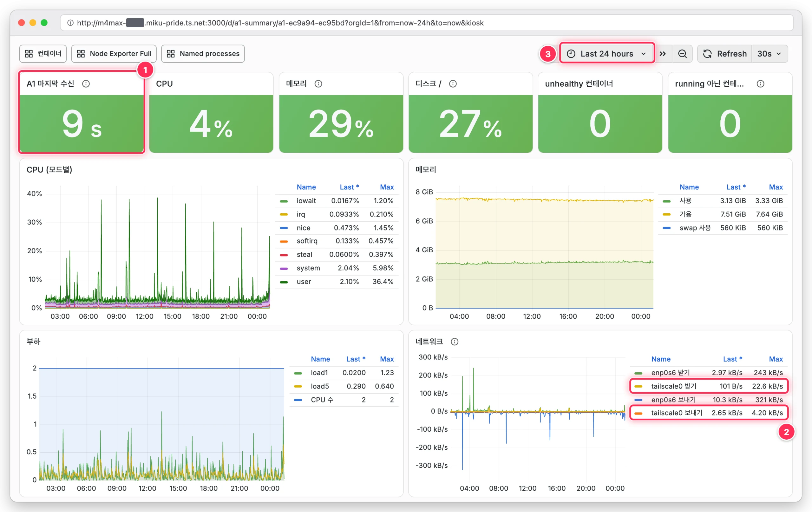
Task: Toggle iowait series in CPU legend
Action: [x=306, y=201]
